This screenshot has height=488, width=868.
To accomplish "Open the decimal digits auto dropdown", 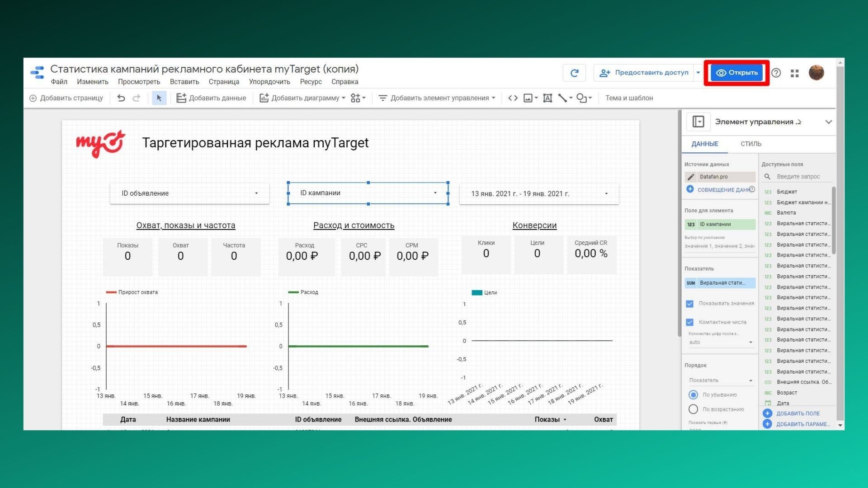I will pos(721,342).
